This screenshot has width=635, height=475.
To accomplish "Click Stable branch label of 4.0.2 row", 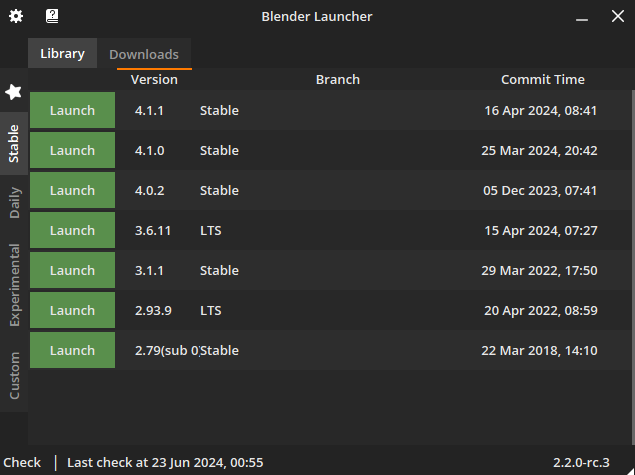I will (219, 191).
